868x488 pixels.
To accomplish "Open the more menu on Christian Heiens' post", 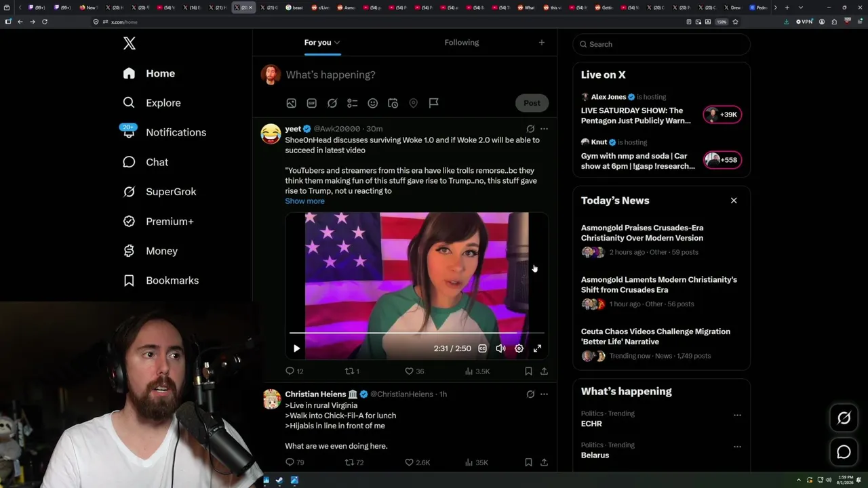I will 544,394.
